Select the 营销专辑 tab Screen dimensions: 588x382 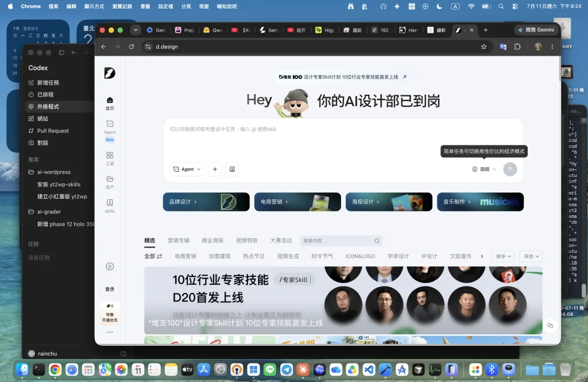[x=179, y=241]
